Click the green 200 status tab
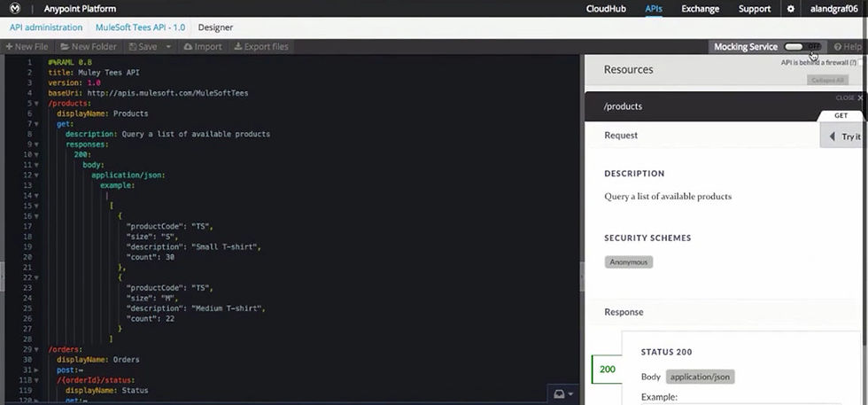Viewport: 868px width, 405px height. [608, 369]
